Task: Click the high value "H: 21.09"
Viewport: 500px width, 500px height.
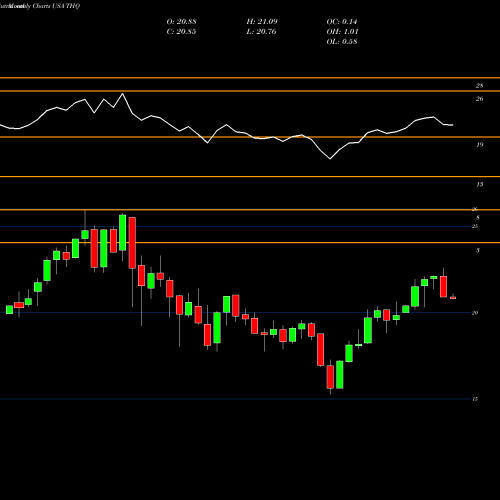Action: tap(262, 22)
